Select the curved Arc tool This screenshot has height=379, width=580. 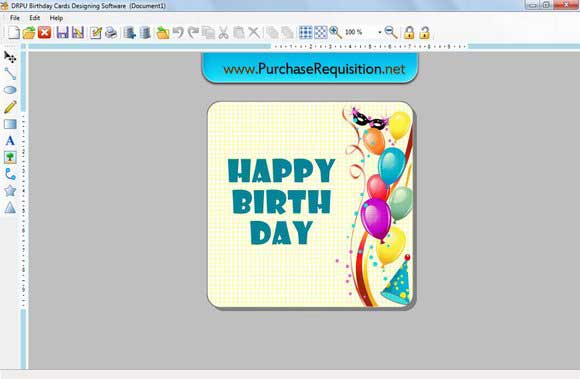click(x=10, y=174)
